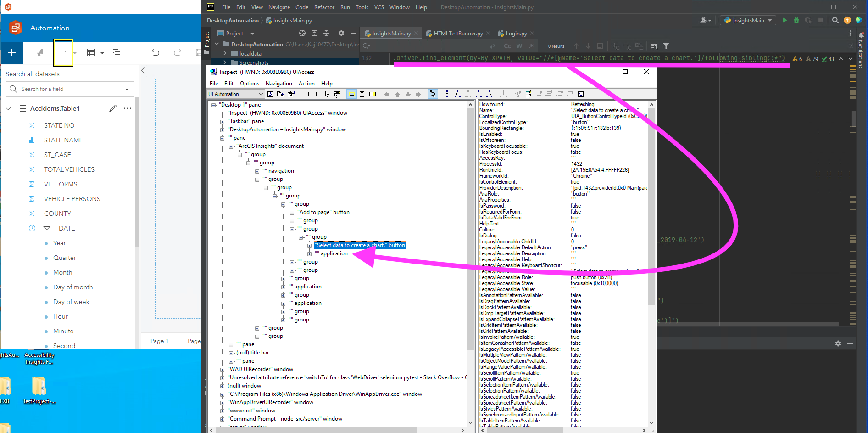Collapse the DATE field under Accidents.Table1
This screenshot has width=868, height=433.
tap(47, 228)
